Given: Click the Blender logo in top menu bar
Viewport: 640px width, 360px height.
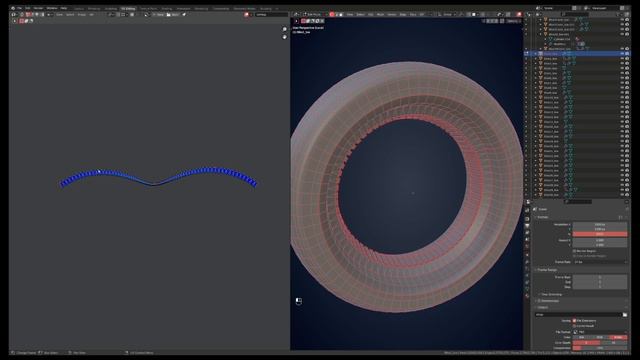Looking at the screenshot, I should pos(13,8).
